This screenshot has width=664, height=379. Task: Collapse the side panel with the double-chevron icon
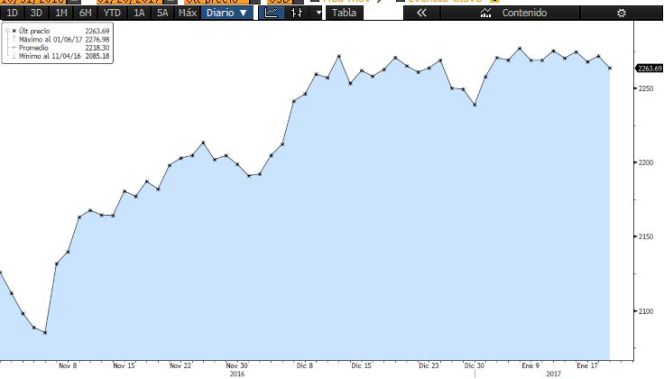pyautogui.click(x=421, y=13)
